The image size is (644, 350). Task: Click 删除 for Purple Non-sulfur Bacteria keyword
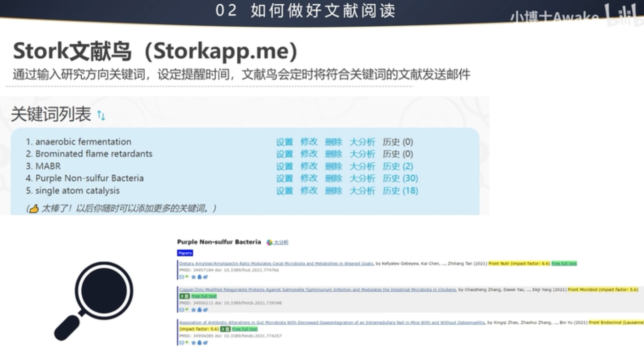coord(334,179)
